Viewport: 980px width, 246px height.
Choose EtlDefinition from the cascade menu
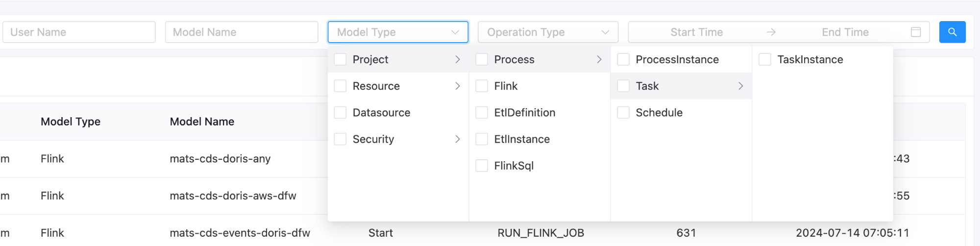click(x=524, y=113)
